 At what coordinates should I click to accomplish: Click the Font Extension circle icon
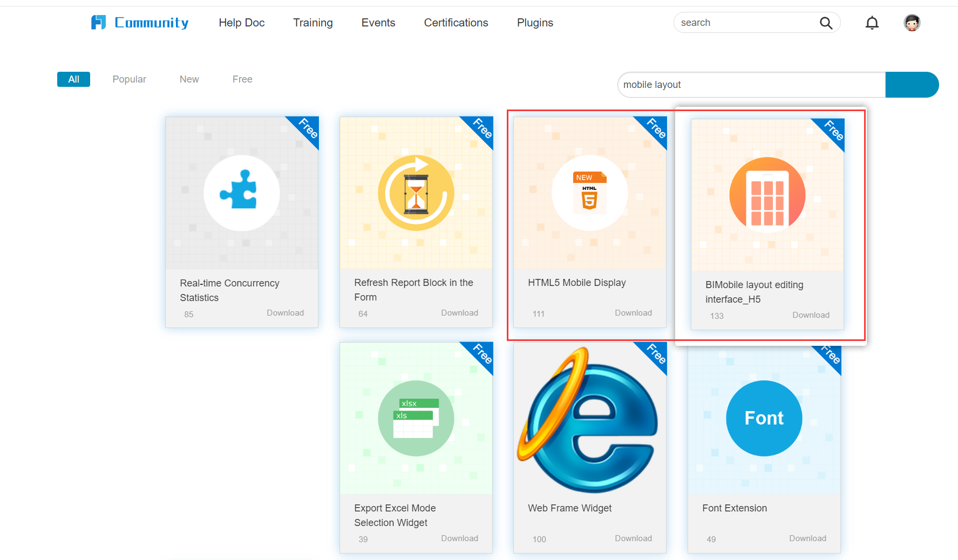tap(764, 418)
